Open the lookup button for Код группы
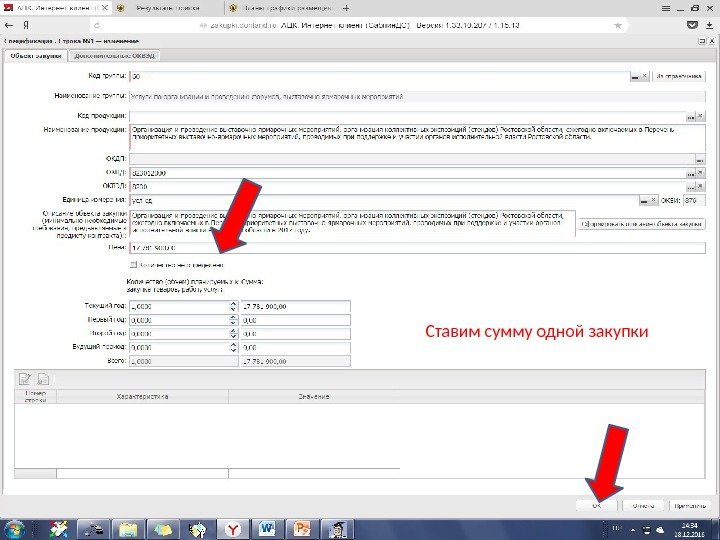 click(635, 77)
